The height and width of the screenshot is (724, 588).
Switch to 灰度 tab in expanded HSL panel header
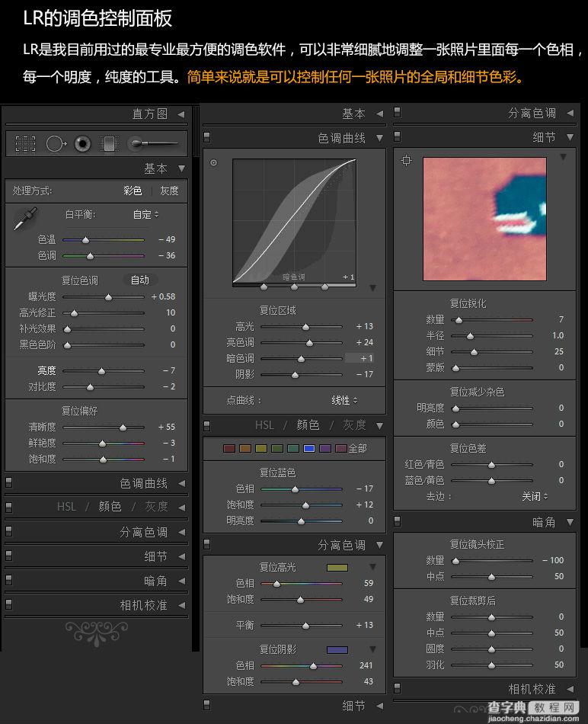(354, 424)
